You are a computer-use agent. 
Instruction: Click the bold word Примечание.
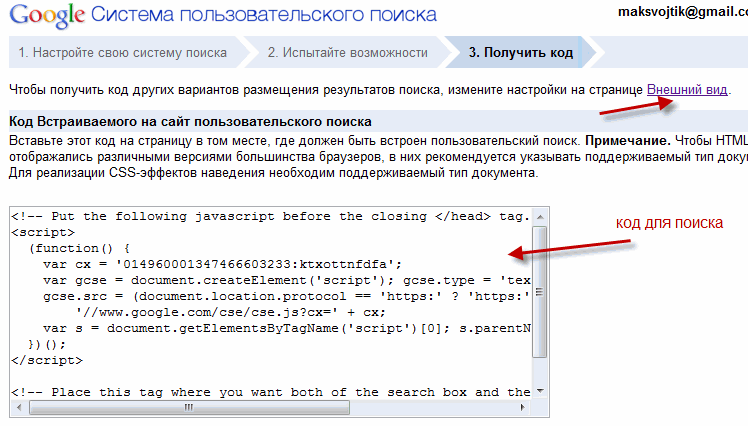(628, 141)
